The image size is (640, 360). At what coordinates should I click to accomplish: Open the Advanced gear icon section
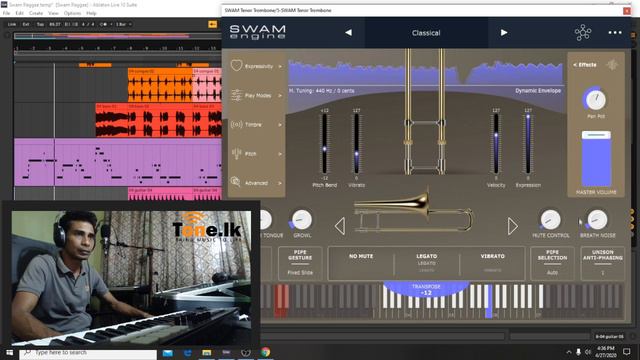[x=236, y=182]
